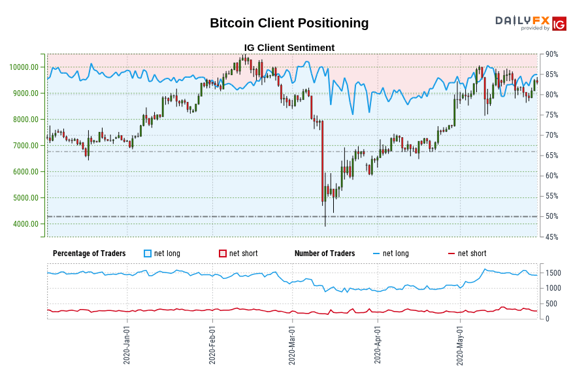Click the 2020-Mar-01 date label
588x392 pixels.
pyautogui.click(x=292, y=345)
